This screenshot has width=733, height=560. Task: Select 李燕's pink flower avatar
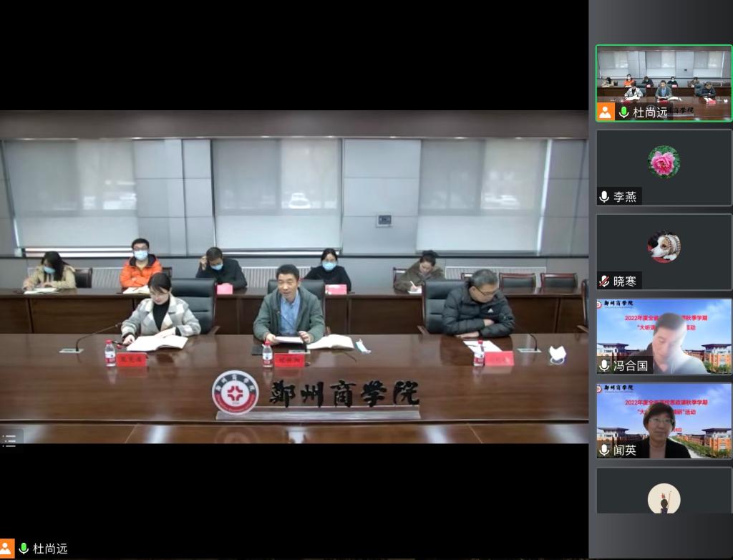[x=664, y=161]
